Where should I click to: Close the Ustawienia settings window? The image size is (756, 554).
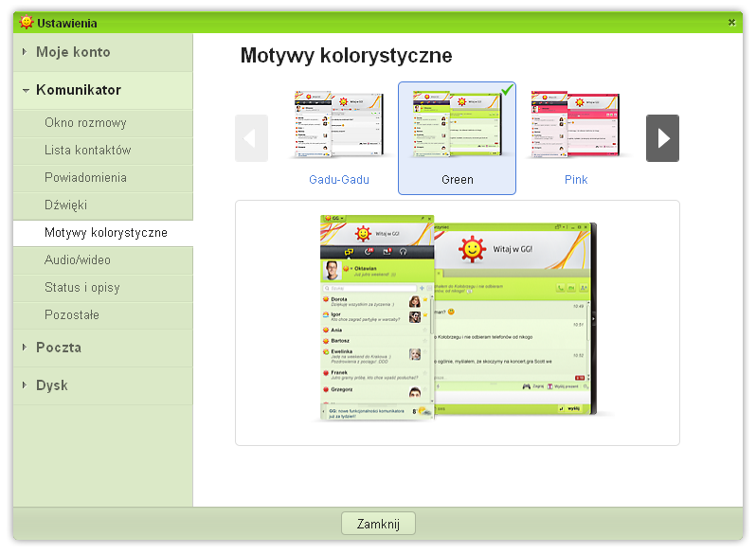(x=731, y=22)
